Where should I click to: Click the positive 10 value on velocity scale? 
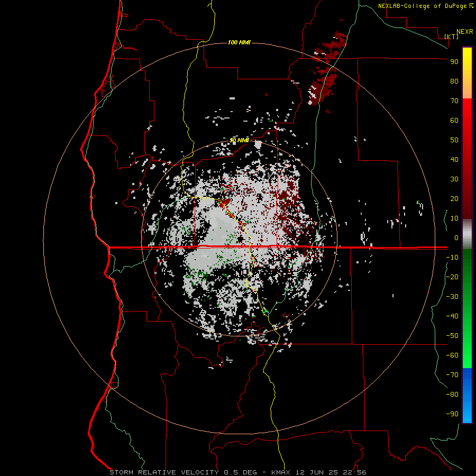click(x=454, y=218)
